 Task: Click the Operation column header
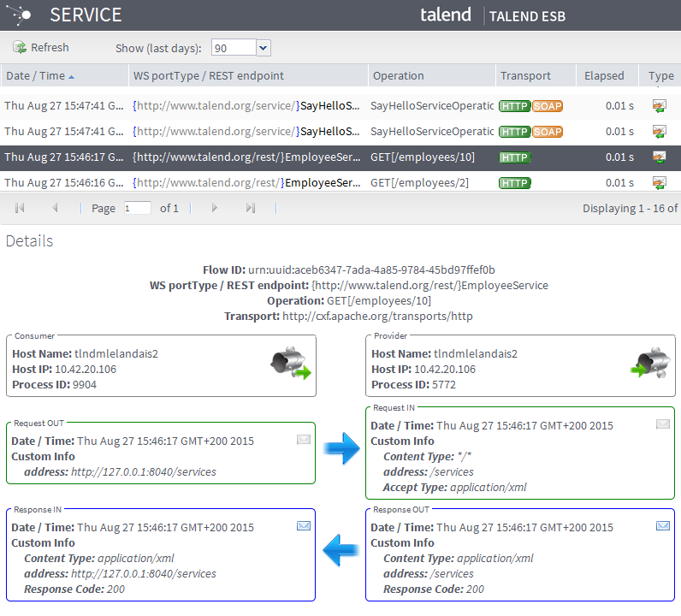432,75
